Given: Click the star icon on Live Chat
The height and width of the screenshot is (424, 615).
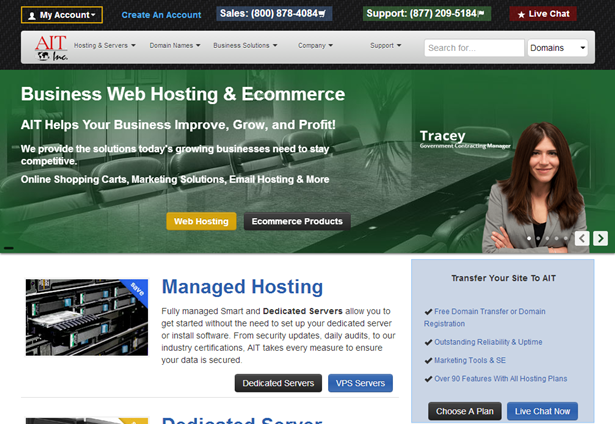Looking at the screenshot, I should pyautogui.click(x=521, y=15).
